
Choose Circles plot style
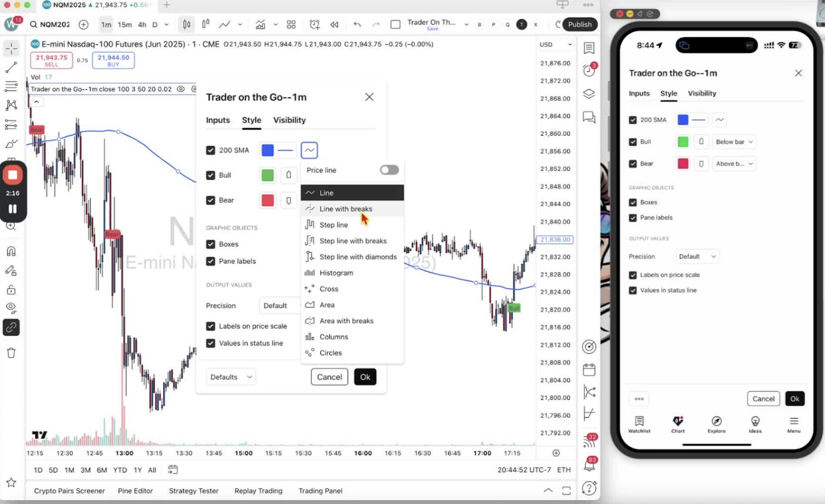[x=352, y=353]
